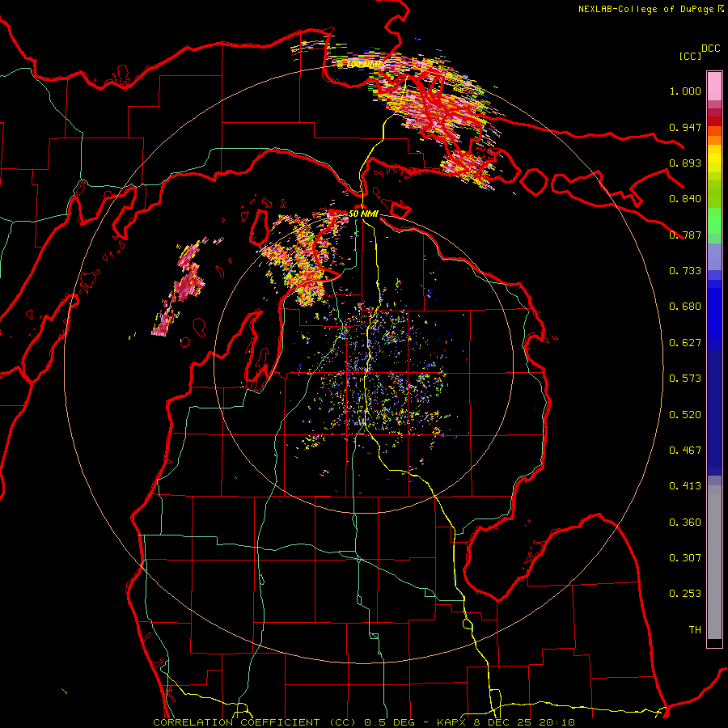Click the CORRELATION COEFFICIENT caption at bottom
728x728 pixels.
pyautogui.click(x=364, y=722)
